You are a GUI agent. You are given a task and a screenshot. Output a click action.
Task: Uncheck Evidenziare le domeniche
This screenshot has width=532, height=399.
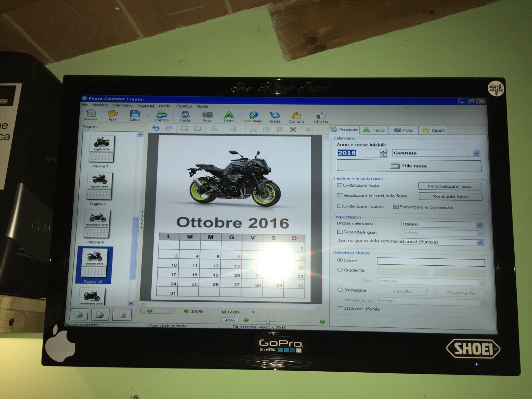pos(396,207)
